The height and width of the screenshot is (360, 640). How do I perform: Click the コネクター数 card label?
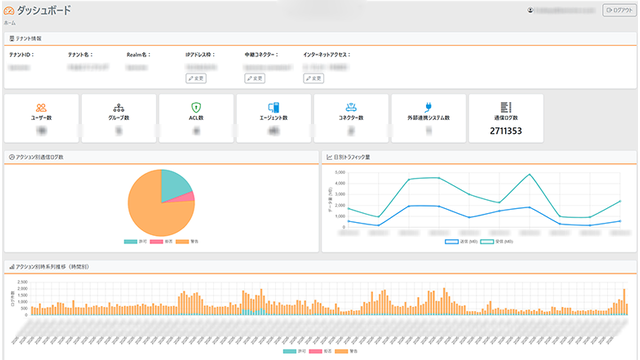(351, 118)
